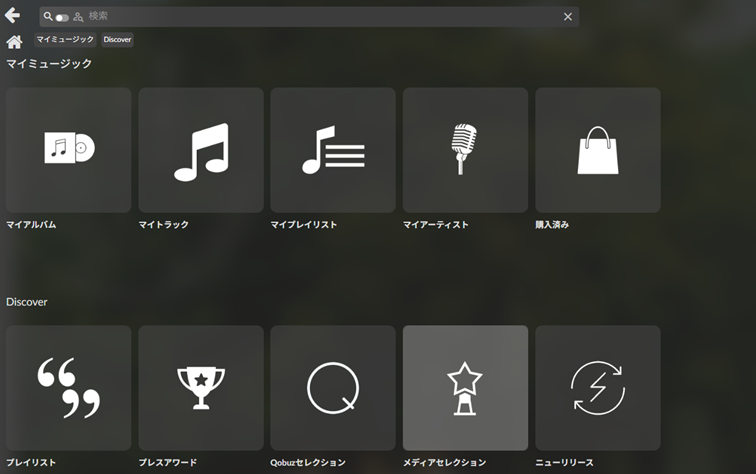Click the メディアセレクション label text
Screen dimensions: 756x474
[x=445, y=462]
